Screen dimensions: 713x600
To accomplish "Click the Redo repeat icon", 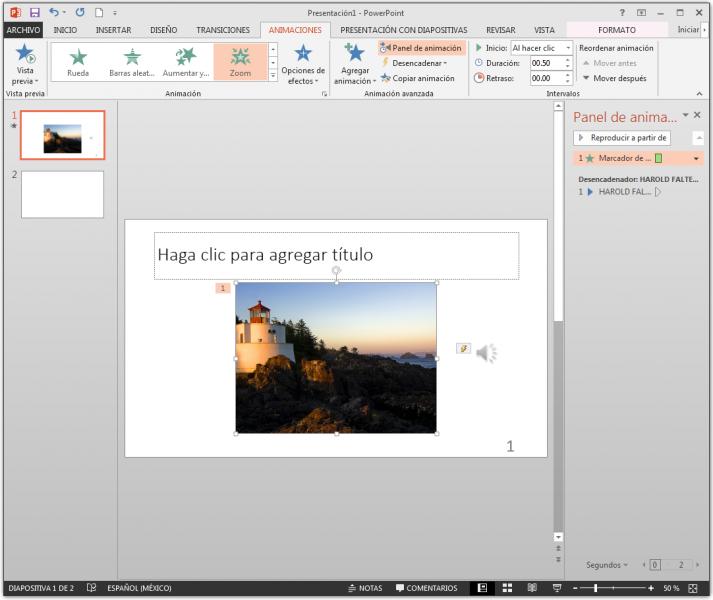I will click(80, 12).
